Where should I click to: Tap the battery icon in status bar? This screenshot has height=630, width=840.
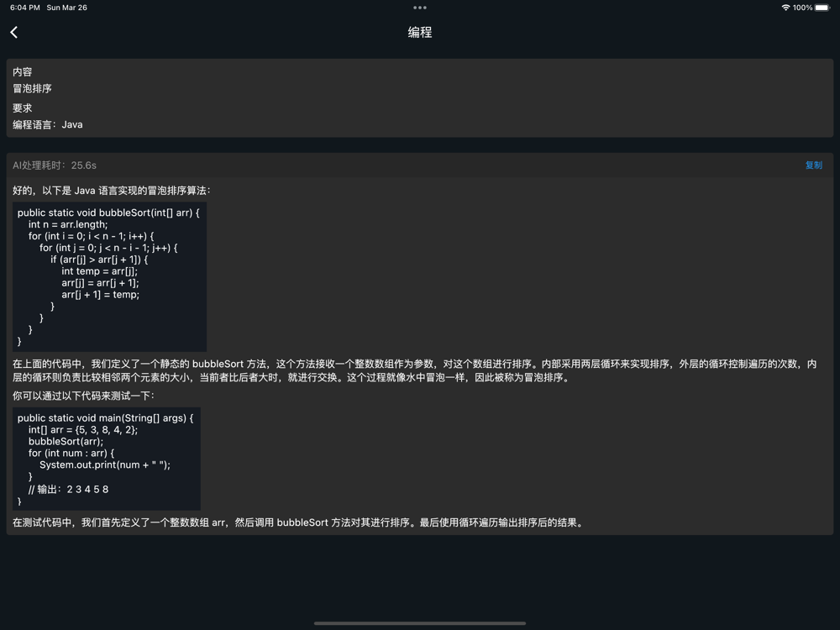tap(822, 8)
